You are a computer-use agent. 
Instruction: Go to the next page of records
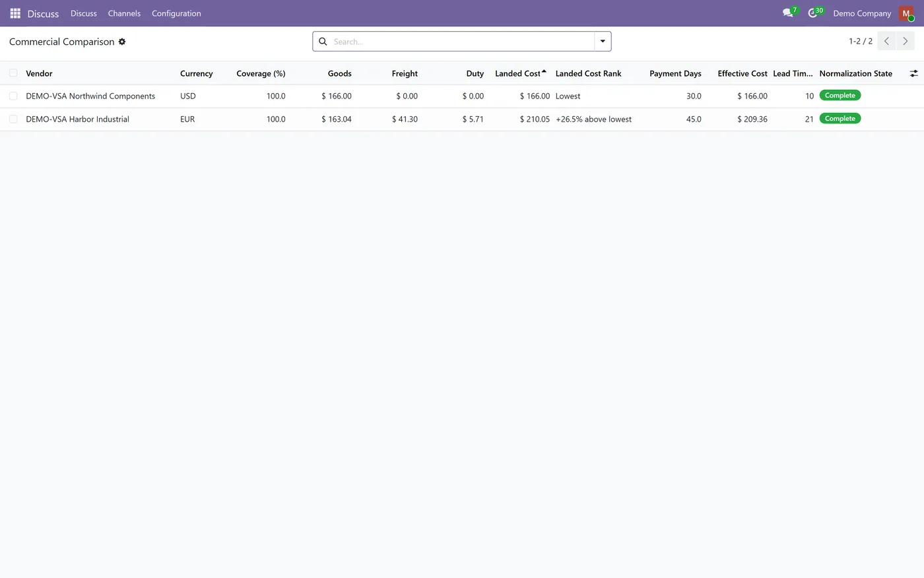[x=905, y=41]
